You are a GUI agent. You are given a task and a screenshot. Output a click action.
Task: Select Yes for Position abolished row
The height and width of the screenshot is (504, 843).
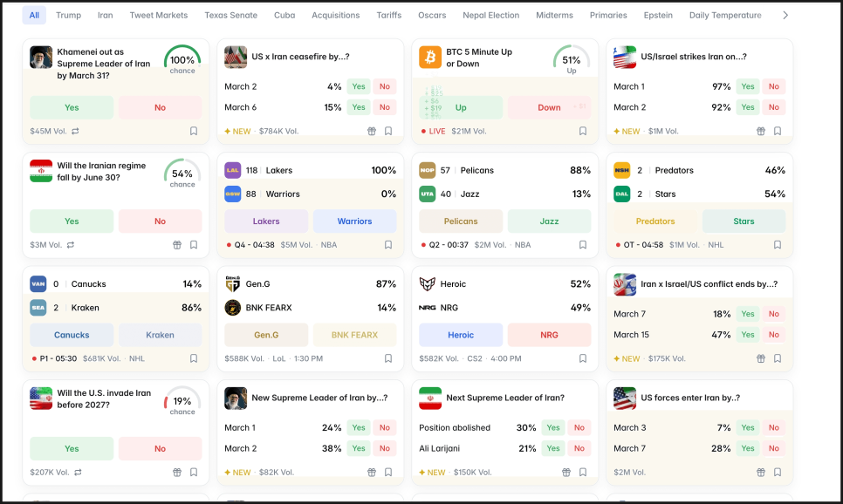[x=553, y=427]
